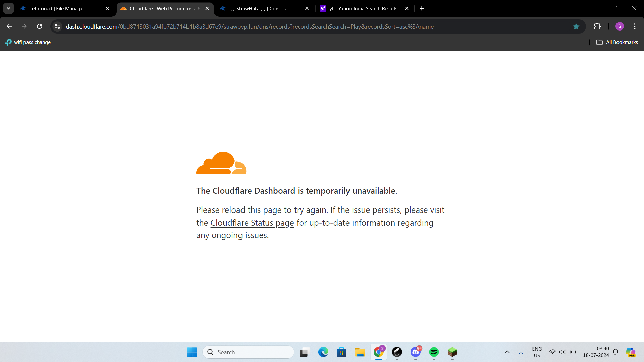Click the bookmark star icon

pos(576,26)
